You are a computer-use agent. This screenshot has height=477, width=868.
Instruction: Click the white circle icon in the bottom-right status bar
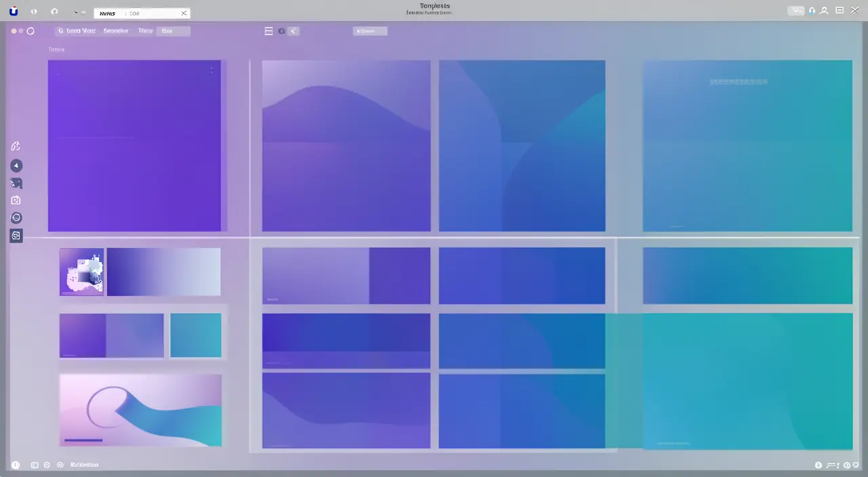(818, 465)
